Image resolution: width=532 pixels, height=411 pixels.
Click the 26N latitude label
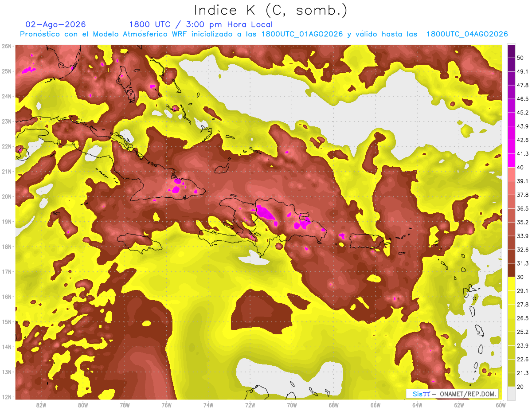[x=6, y=46]
